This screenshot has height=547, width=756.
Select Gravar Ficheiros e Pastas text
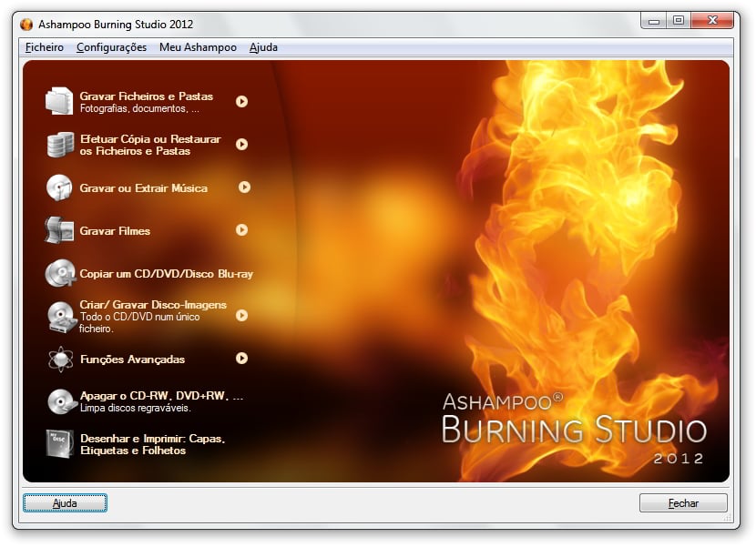pos(146,96)
